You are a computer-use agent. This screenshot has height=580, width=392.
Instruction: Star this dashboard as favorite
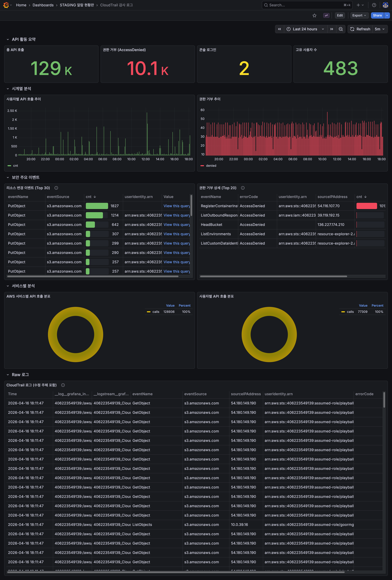314,15
